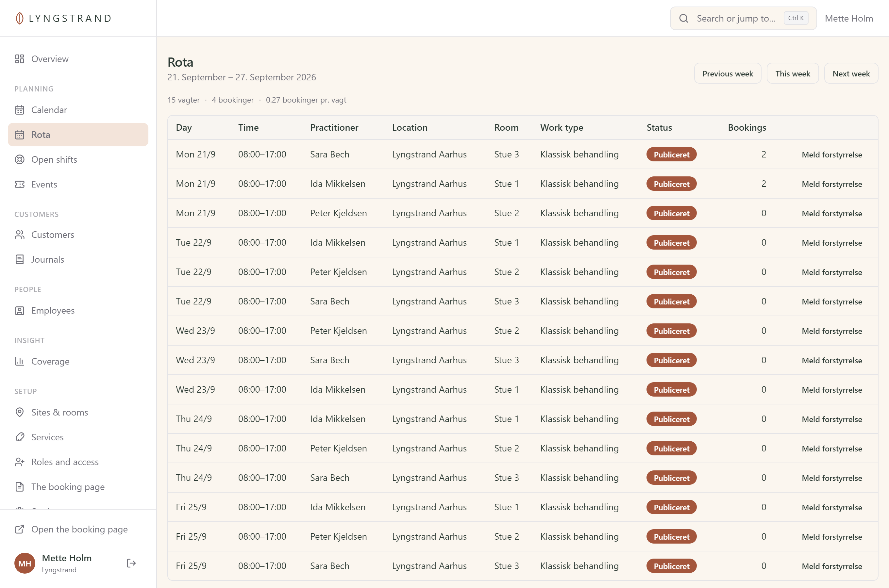Screen dimensions: 889x588
Task: Click the Coverage bar chart icon
Action: (x=20, y=362)
